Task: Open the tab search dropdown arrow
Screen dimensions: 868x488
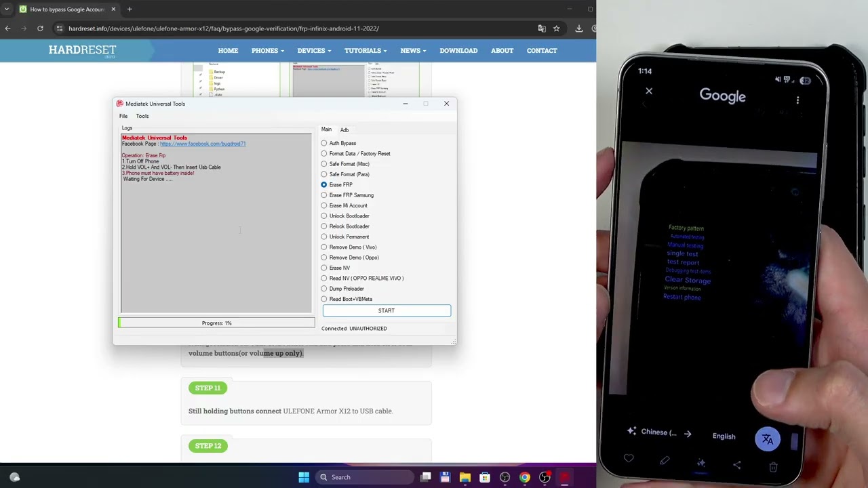Action: [6, 9]
